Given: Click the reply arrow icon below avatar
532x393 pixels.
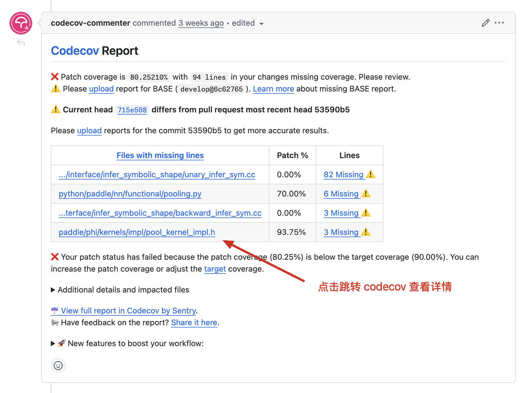Looking at the screenshot, I should pos(21,43).
